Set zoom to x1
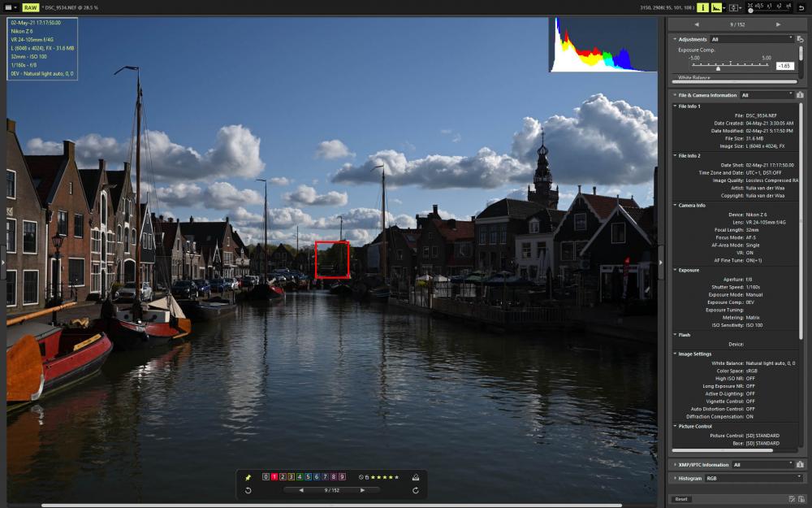The height and width of the screenshot is (508, 812). point(769,7)
